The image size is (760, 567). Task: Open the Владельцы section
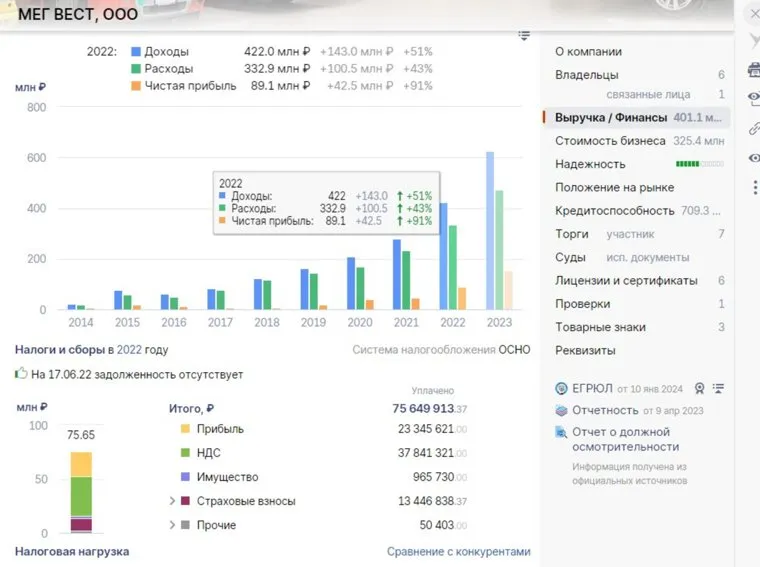click(587, 75)
